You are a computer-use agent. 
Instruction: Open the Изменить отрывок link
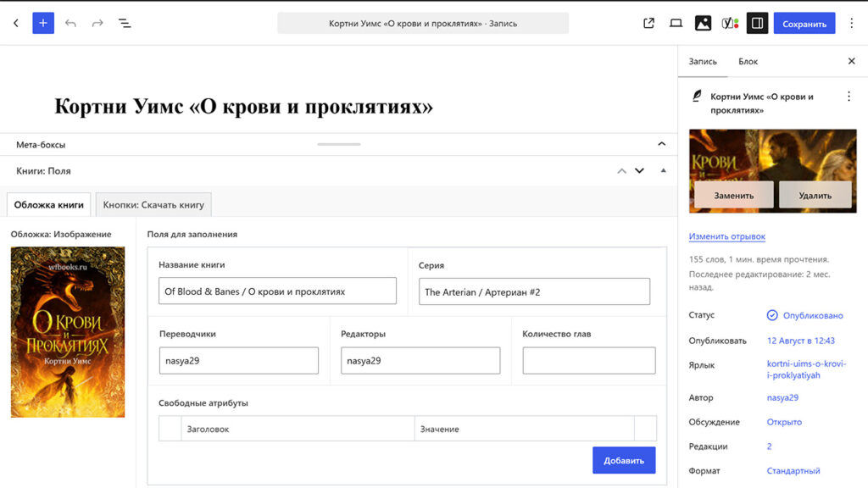[726, 236]
